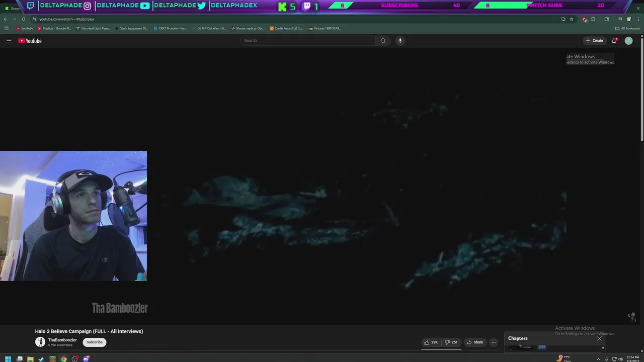This screenshot has height=362, width=644.
Task: Open the Master replicas Obi... bookmark
Action: pos(248,28)
